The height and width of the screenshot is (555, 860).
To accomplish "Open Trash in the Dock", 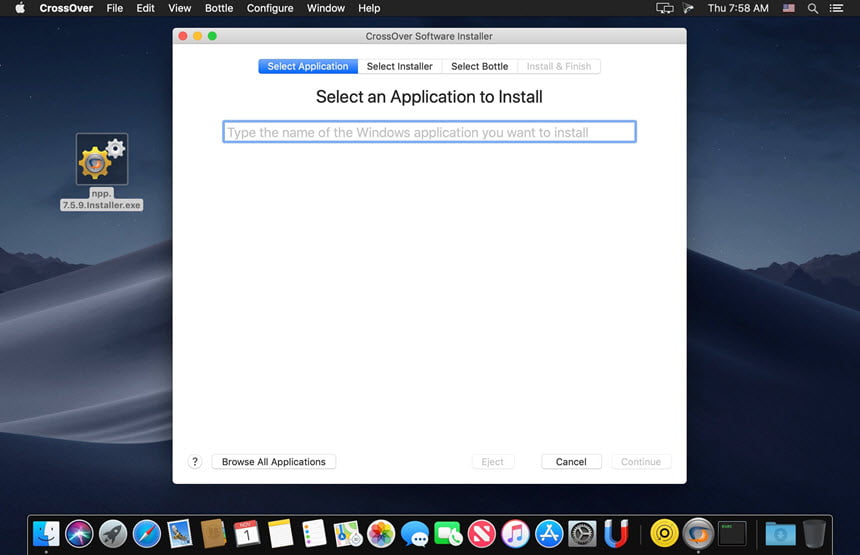I will click(814, 533).
